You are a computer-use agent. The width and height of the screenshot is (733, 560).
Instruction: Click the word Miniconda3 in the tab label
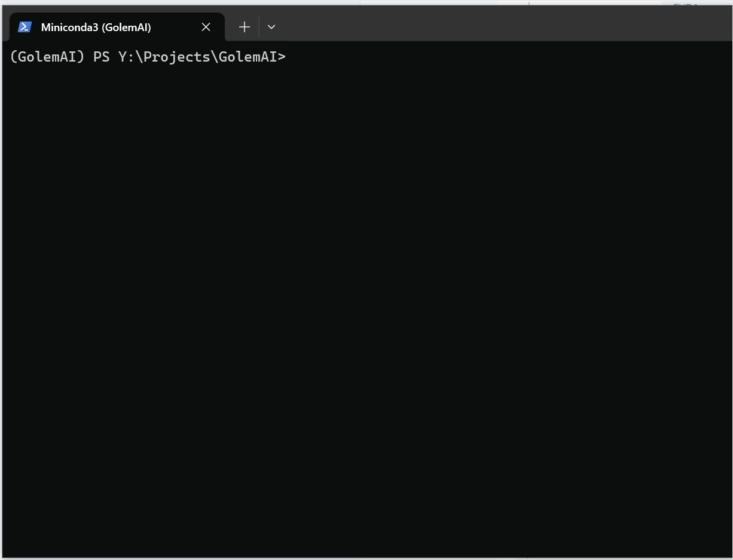[69, 27]
